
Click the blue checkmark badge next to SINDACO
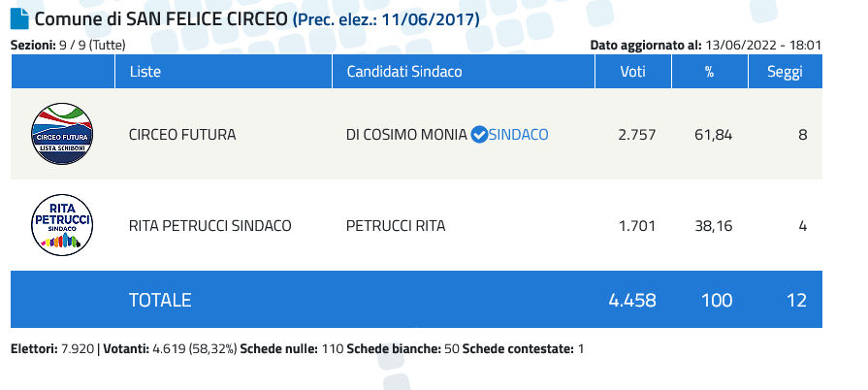pyautogui.click(x=479, y=135)
